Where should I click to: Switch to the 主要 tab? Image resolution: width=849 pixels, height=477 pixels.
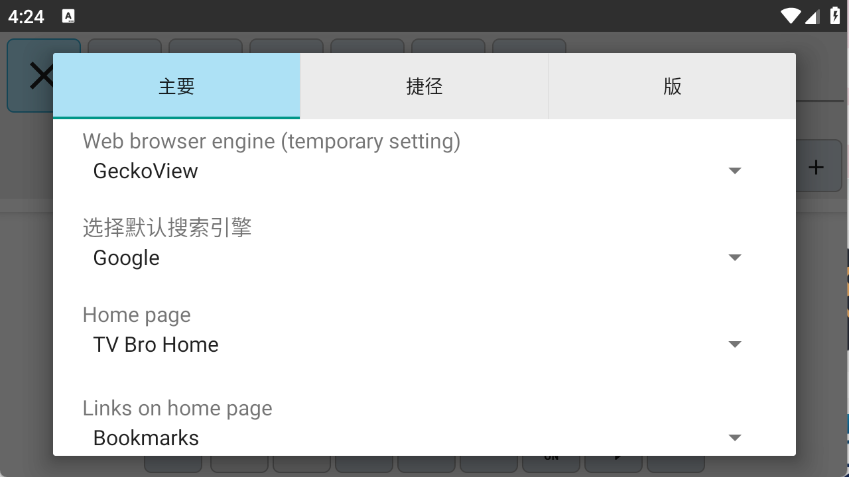tap(176, 86)
